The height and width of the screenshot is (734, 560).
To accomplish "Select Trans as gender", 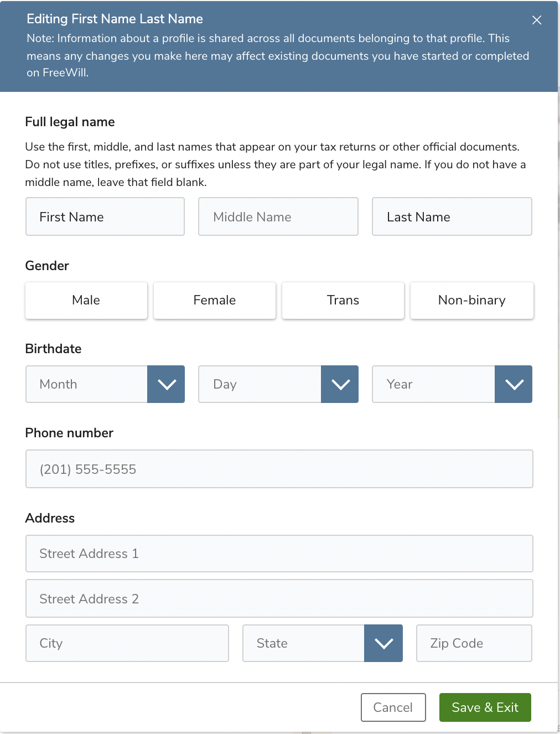I will tap(343, 300).
